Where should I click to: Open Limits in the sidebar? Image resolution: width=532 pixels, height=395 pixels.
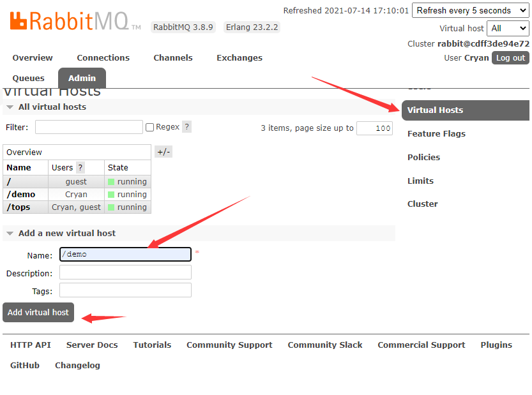pyautogui.click(x=420, y=181)
